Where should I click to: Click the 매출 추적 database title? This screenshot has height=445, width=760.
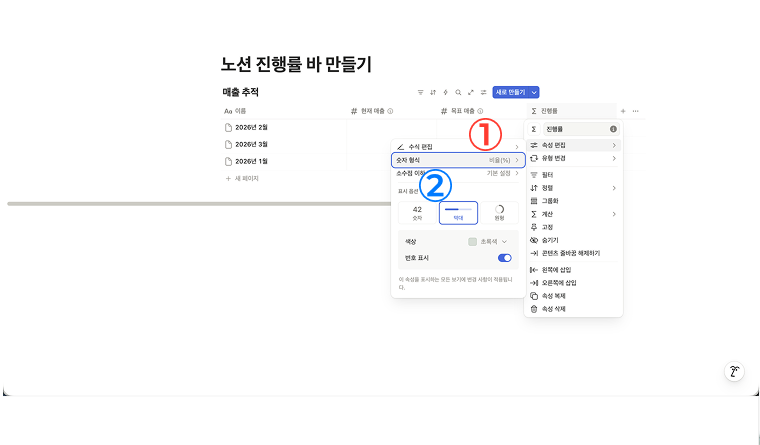240,92
